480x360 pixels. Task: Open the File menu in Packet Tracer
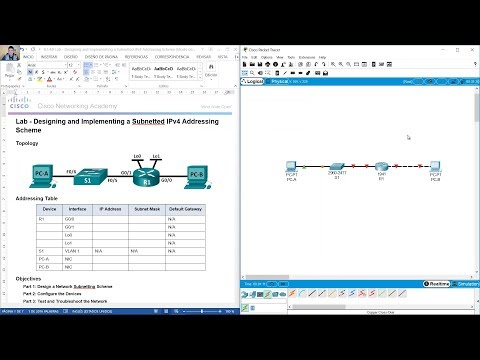(x=245, y=57)
